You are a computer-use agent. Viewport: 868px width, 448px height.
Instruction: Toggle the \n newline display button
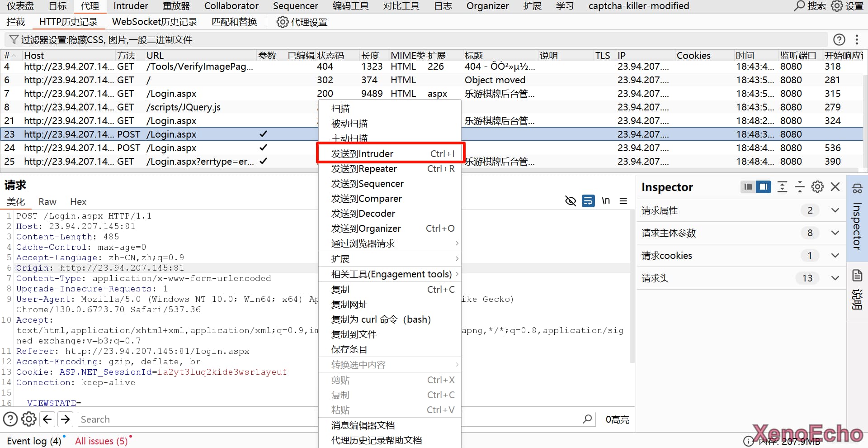[x=606, y=201]
